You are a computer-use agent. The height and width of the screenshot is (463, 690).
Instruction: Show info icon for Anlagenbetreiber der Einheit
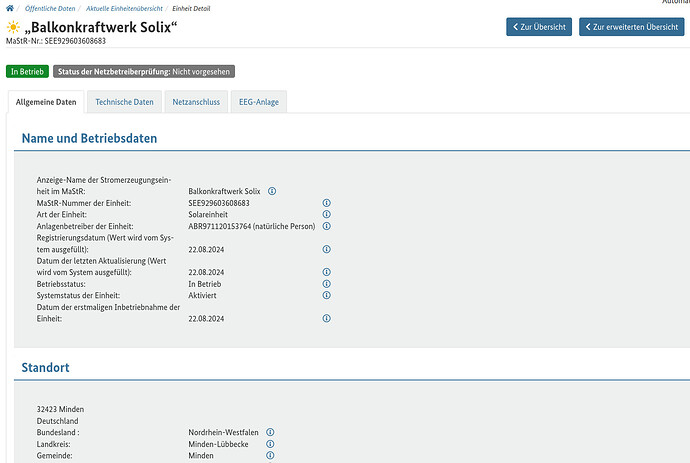coord(327,226)
